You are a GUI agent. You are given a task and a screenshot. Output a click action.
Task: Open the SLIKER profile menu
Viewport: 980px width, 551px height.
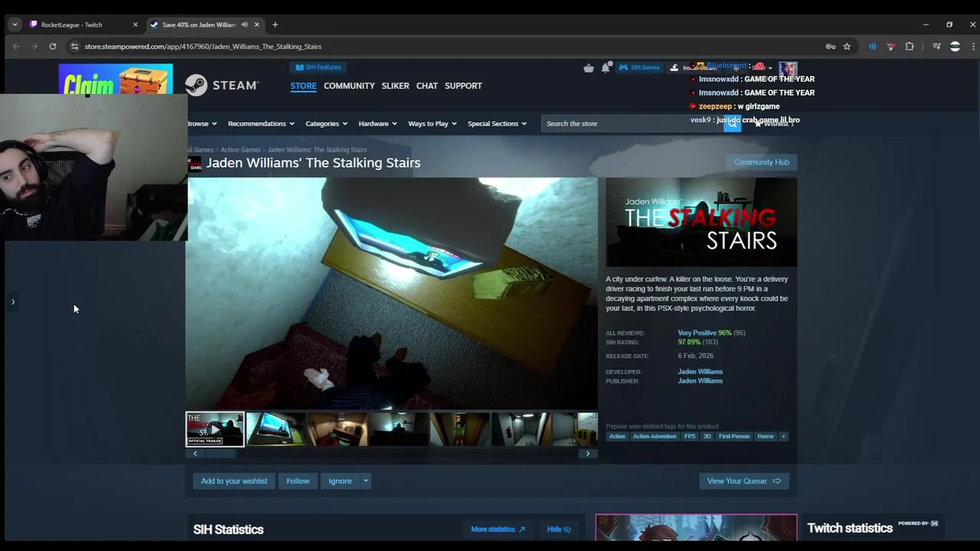point(395,86)
